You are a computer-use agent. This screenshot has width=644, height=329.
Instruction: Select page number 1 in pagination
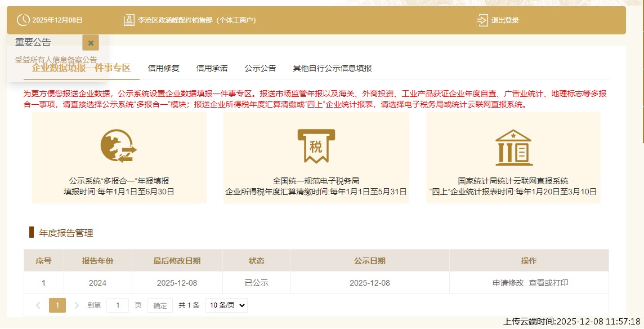(x=57, y=305)
